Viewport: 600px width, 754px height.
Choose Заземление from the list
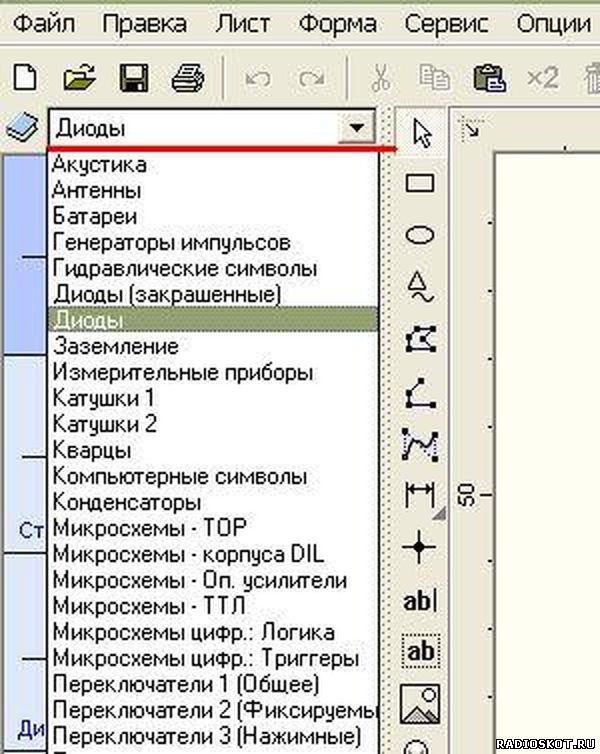pos(213,346)
